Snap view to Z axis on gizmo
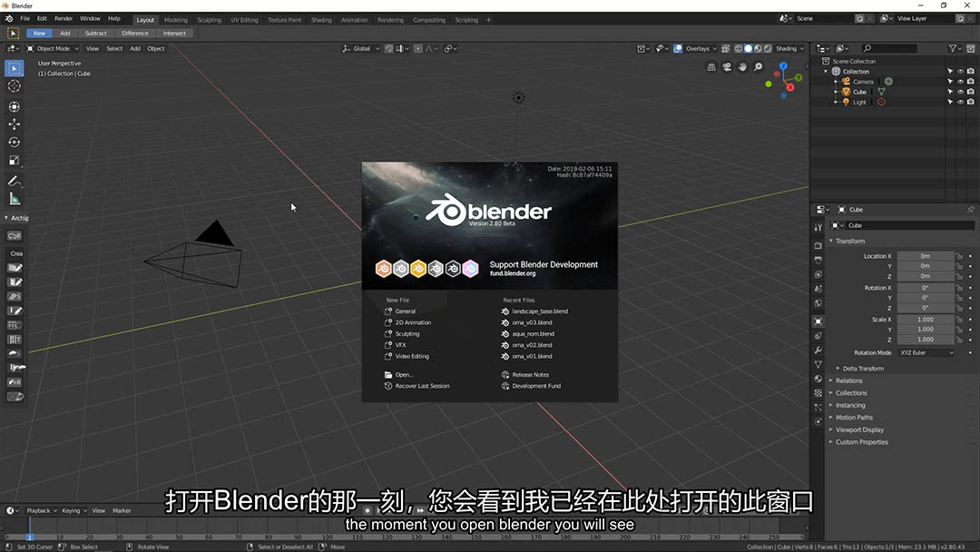 783,66
